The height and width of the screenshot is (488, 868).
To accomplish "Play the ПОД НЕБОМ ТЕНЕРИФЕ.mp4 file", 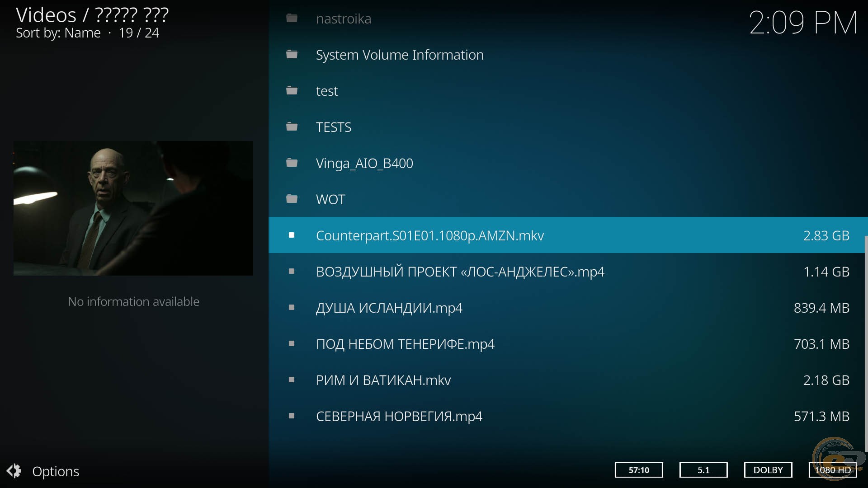I will point(405,344).
